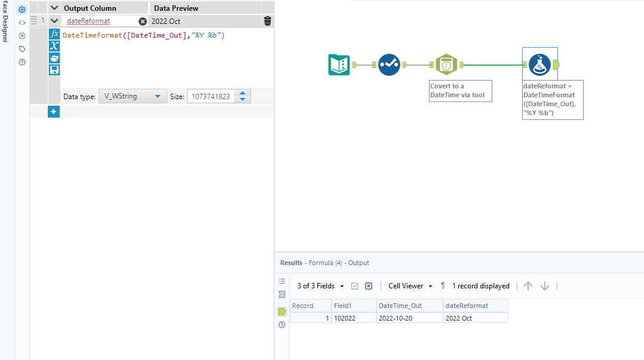Open the functions browser via the fx icon
Viewport: 644px width, 360px height.
pyautogui.click(x=54, y=34)
